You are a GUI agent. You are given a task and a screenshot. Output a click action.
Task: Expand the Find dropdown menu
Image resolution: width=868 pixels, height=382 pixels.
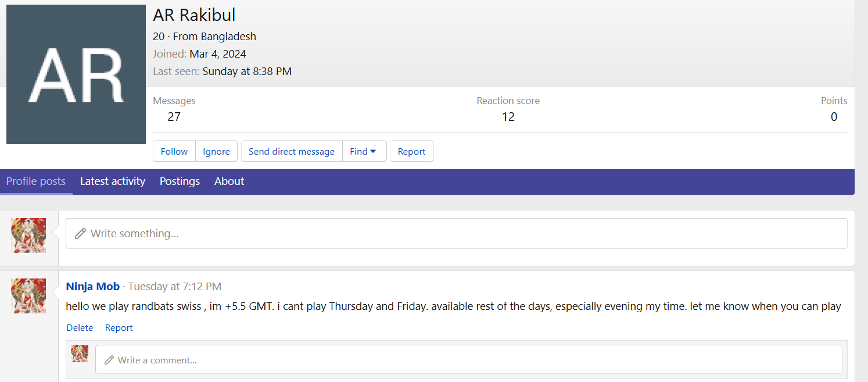click(364, 151)
